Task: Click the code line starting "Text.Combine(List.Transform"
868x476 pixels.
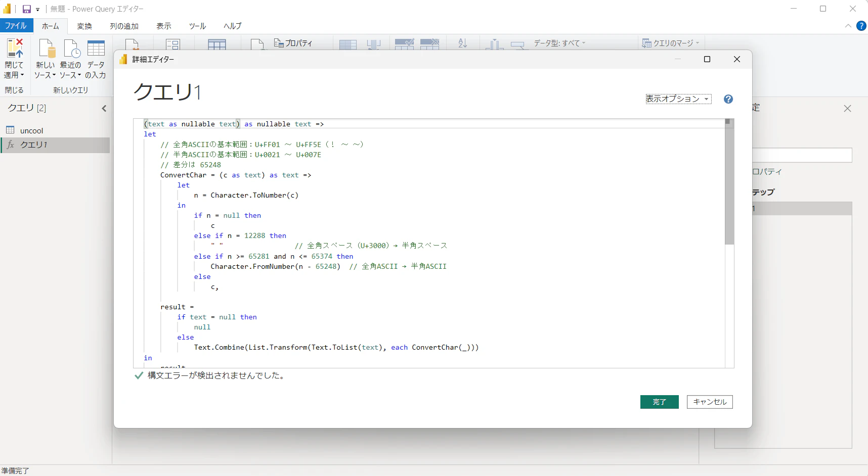Action: click(x=336, y=347)
